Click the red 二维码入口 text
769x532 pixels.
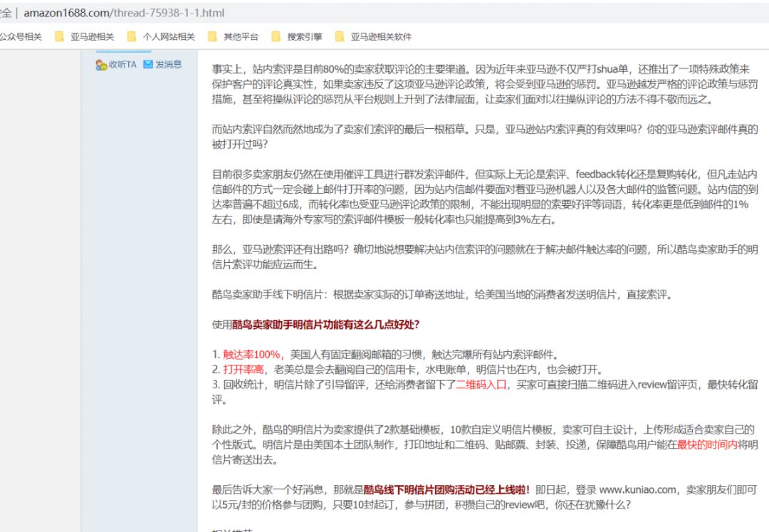point(481,385)
